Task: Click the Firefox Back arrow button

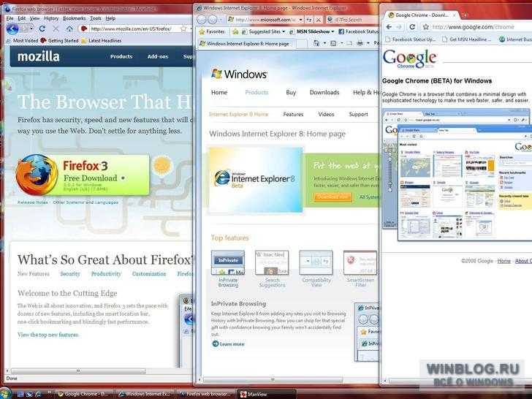Action: 12,28
